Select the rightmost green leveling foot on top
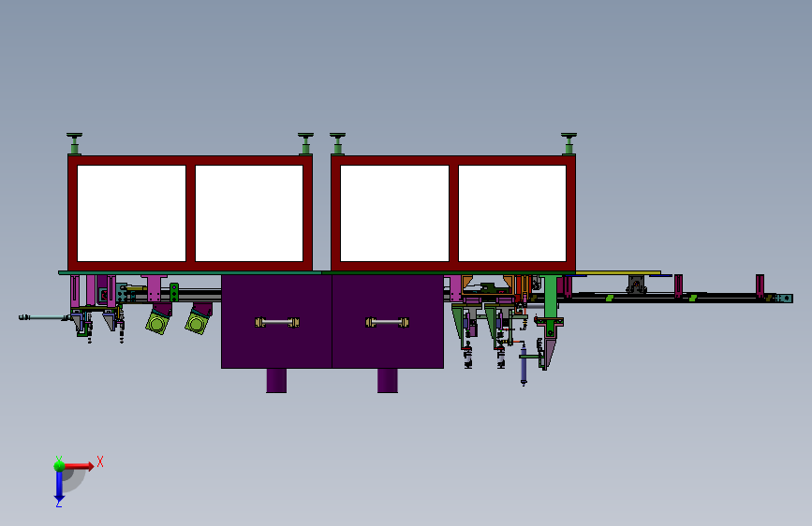The width and height of the screenshot is (812, 526). pyautogui.click(x=568, y=143)
